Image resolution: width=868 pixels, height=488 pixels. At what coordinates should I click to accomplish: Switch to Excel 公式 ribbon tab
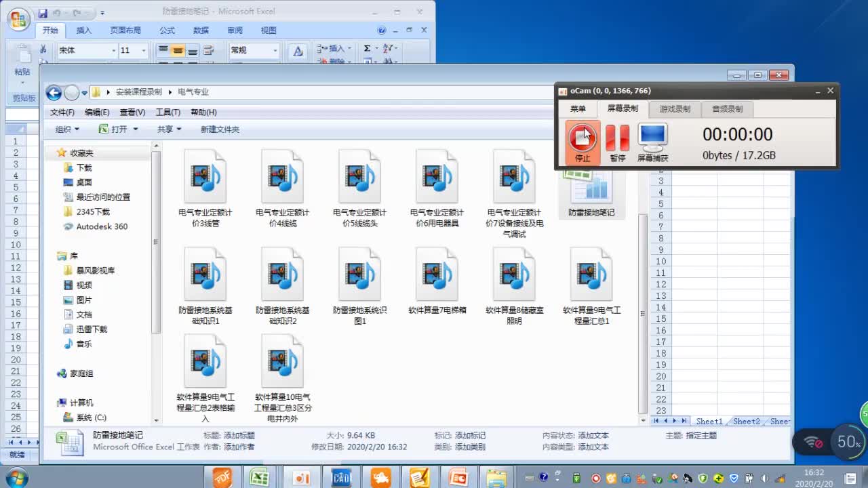[167, 30]
